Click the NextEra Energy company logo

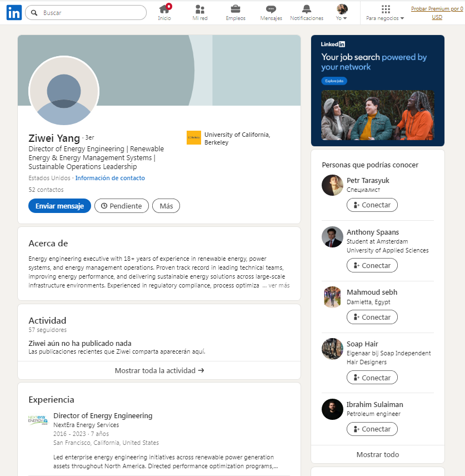pyautogui.click(x=38, y=420)
